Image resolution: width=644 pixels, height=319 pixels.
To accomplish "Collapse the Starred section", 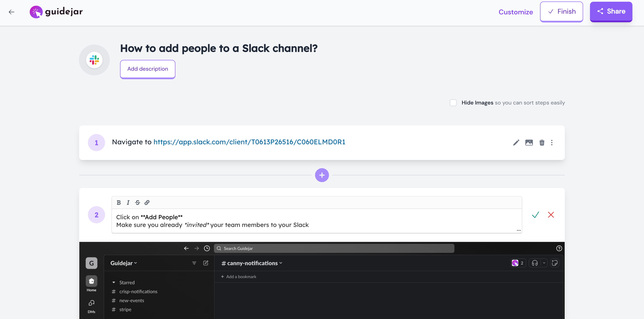I will pyautogui.click(x=113, y=282).
